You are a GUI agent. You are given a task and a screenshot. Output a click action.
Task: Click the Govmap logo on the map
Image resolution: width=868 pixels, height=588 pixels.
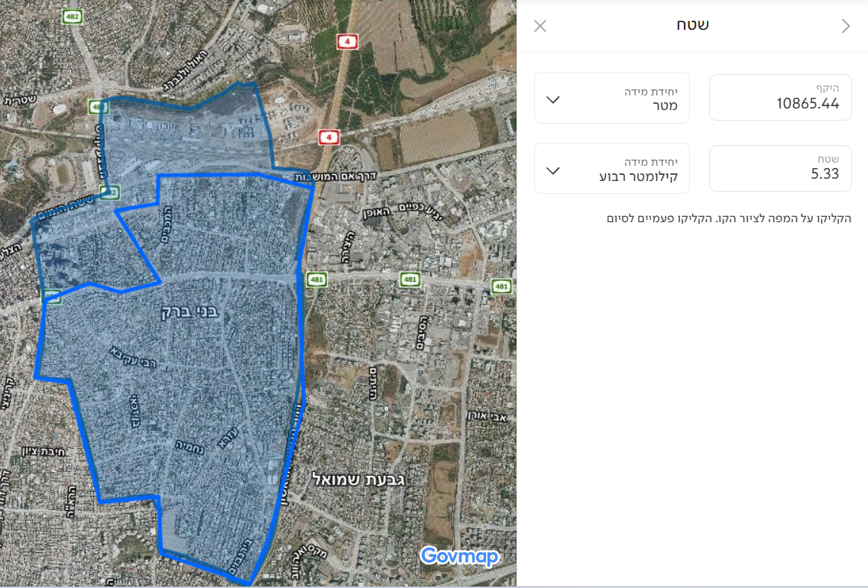pos(459,557)
